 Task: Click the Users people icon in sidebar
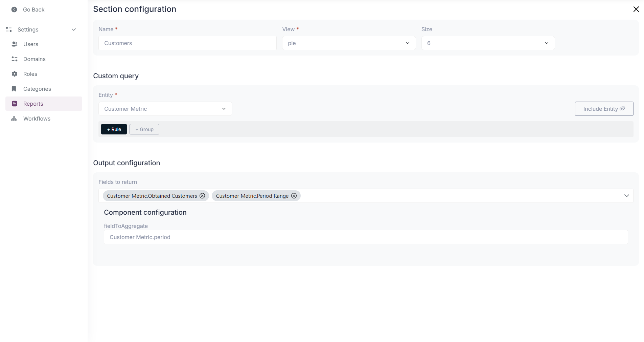click(x=15, y=44)
